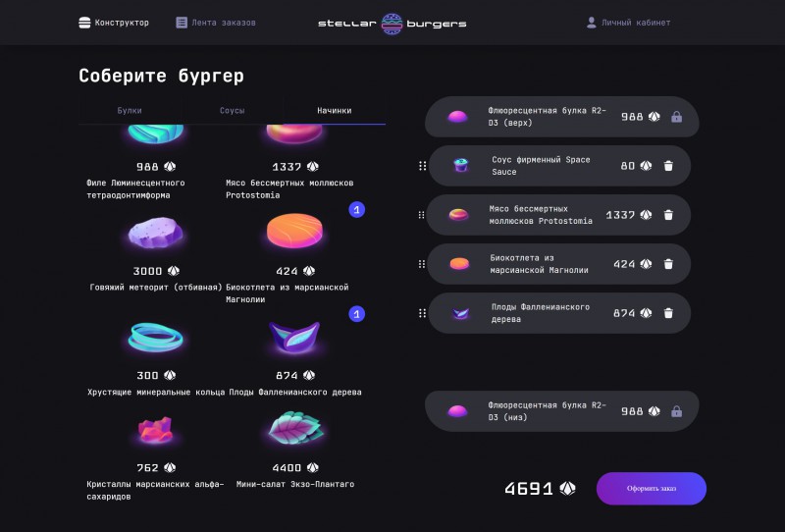This screenshot has height=532, width=785.
Task: Delete Соус фирменный Space Sauce with trash icon
Action: click(668, 166)
